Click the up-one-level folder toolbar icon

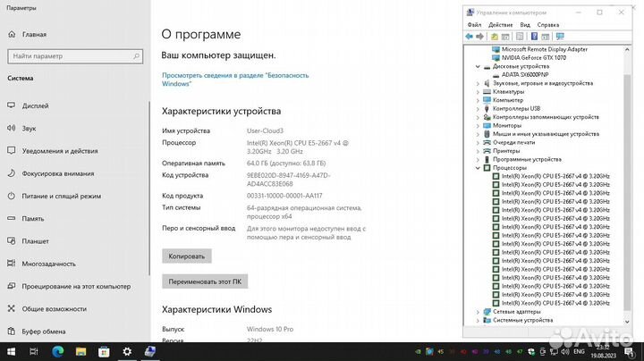pos(495,37)
